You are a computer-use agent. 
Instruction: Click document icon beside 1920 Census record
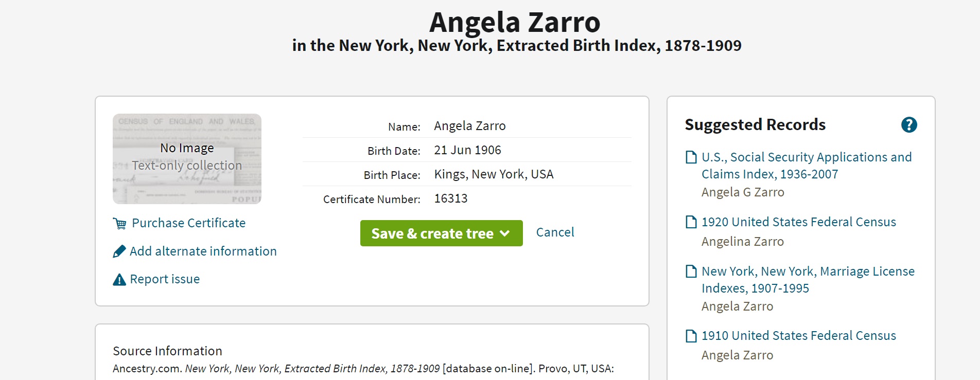click(x=691, y=222)
